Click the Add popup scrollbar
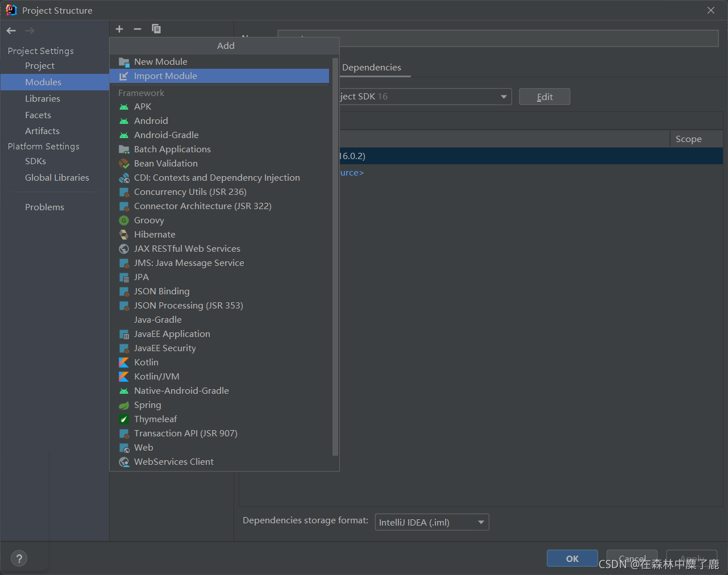Screen dimensions: 728x575 335,256
